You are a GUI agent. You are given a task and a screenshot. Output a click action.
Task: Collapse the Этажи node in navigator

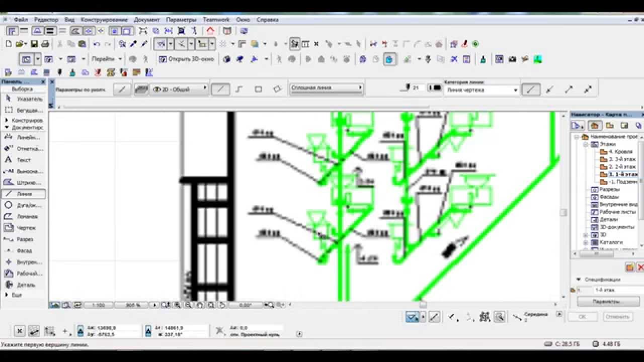coord(586,144)
